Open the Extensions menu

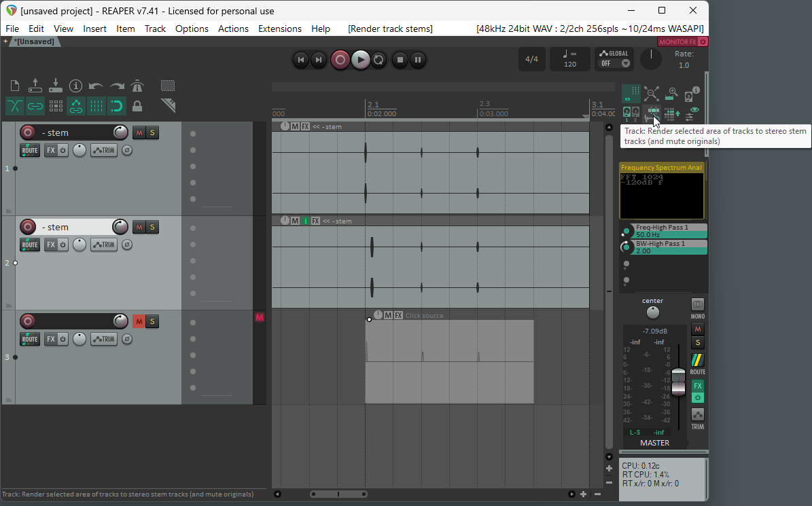tap(279, 29)
